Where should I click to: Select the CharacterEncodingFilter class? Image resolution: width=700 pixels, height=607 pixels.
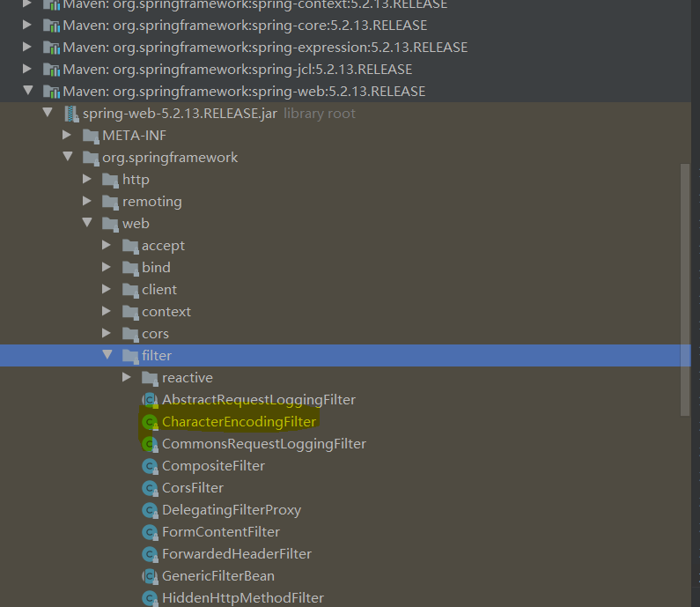click(239, 422)
